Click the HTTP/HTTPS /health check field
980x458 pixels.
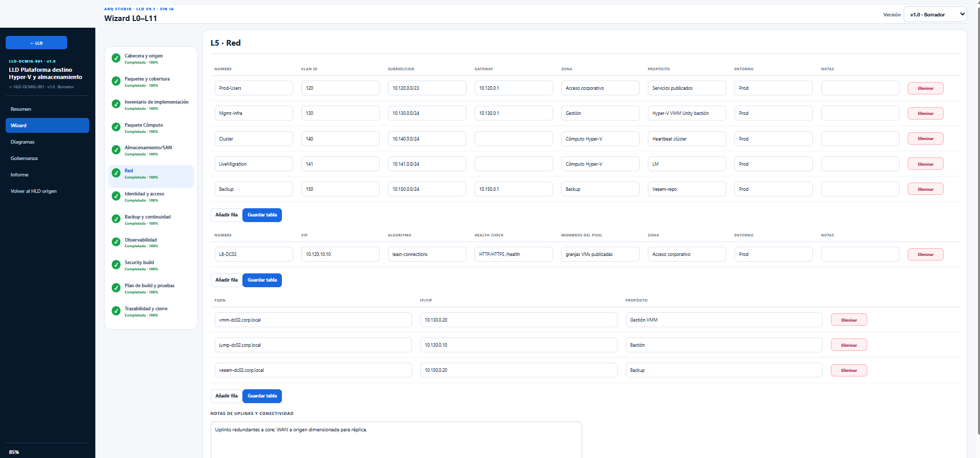pos(514,254)
